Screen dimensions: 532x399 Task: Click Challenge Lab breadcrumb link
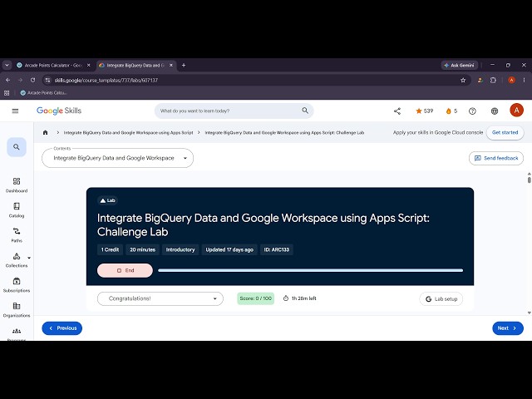(x=284, y=133)
